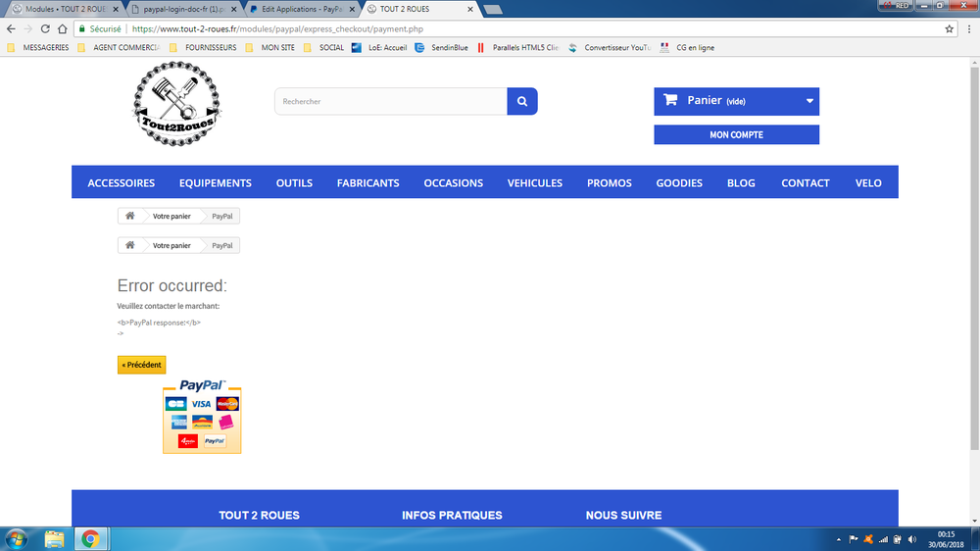Open File Explorer from taskbar
This screenshot has width=980, height=551.
click(x=54, y=539)
